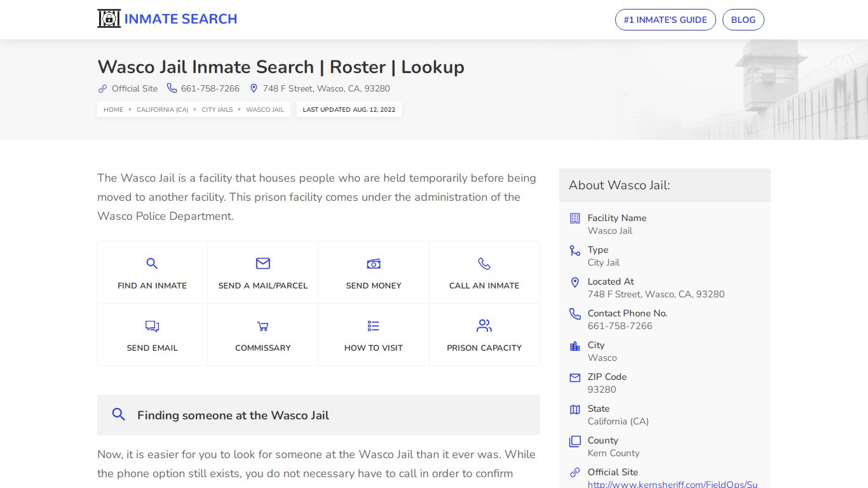This screenshot has width=868, height=488.
Task: Select the State value California (CA)
Action: pyautogui.click(x=618, y=421)
